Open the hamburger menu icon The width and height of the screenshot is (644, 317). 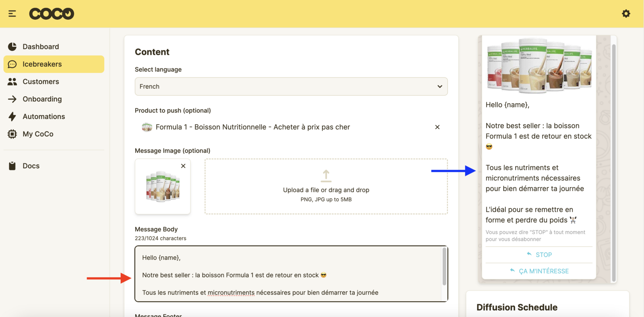(x=12, y=14)
